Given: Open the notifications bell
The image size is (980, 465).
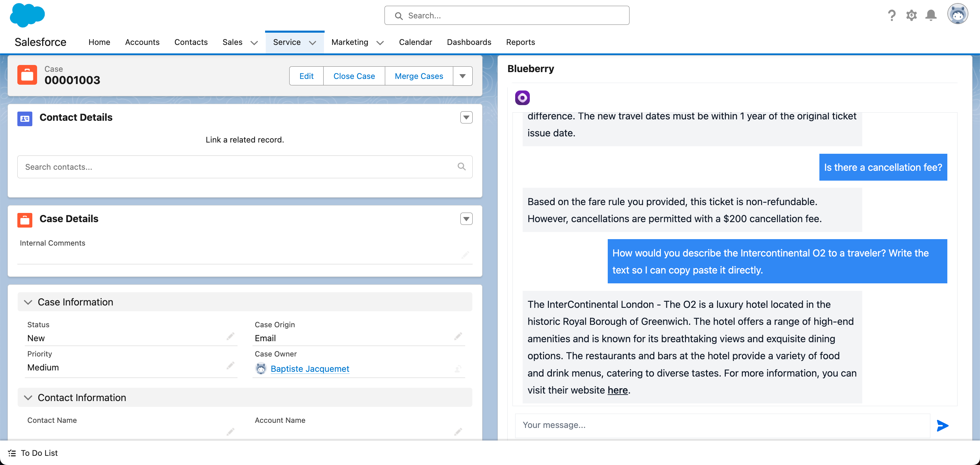Looking at the screenshot, I should click(x=931, y=15).
